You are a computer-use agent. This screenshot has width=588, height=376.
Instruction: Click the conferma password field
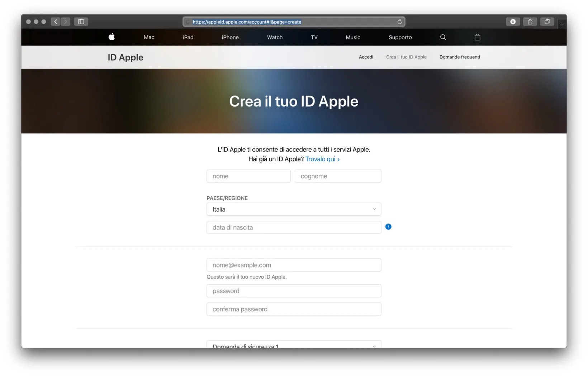[294, 309]
